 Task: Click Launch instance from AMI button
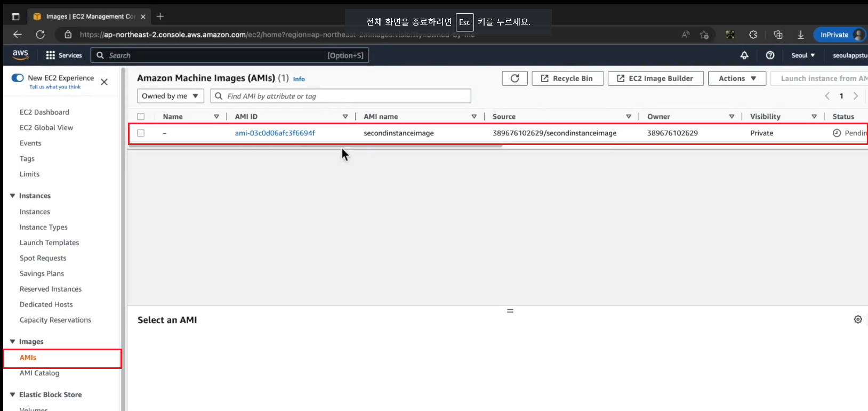(819, 78)
